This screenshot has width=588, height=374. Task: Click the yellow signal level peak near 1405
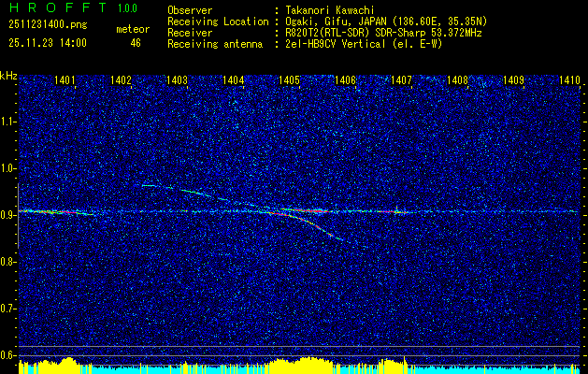[x=305, y=361]
